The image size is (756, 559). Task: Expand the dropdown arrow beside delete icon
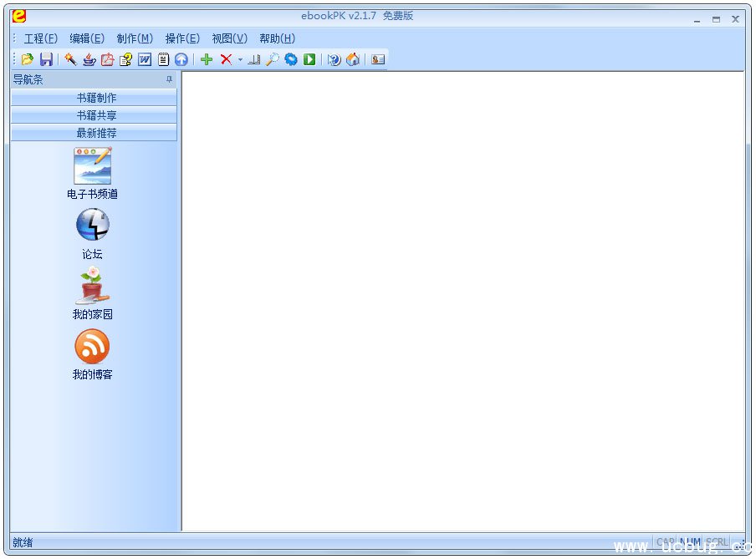click(x=240, y=60)
